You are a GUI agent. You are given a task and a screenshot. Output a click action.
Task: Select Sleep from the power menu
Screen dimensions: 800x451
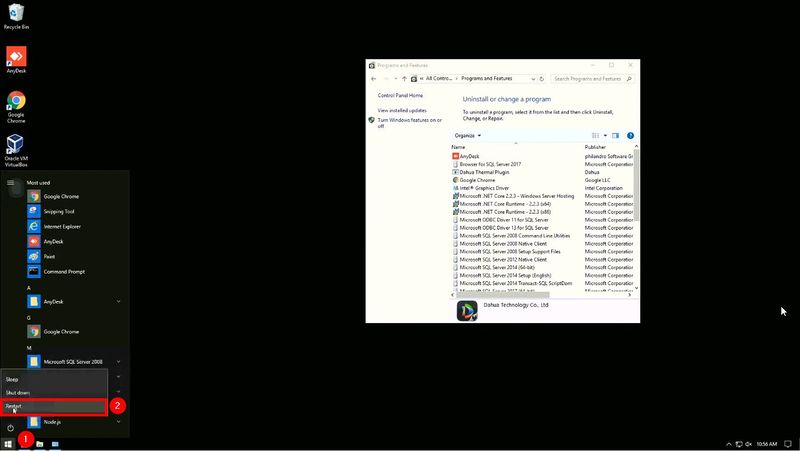[54, 379]
